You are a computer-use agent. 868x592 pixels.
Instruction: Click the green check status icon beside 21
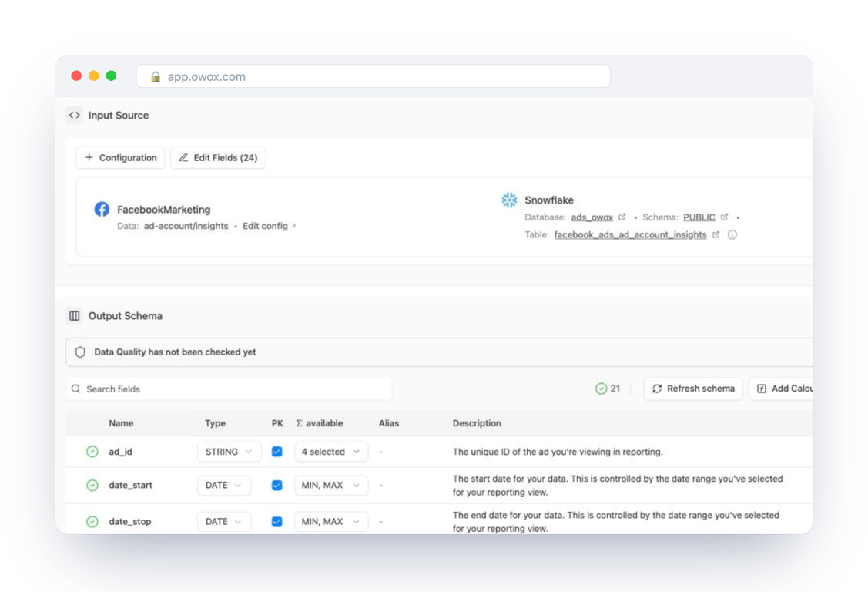click(x=602, y=388)
